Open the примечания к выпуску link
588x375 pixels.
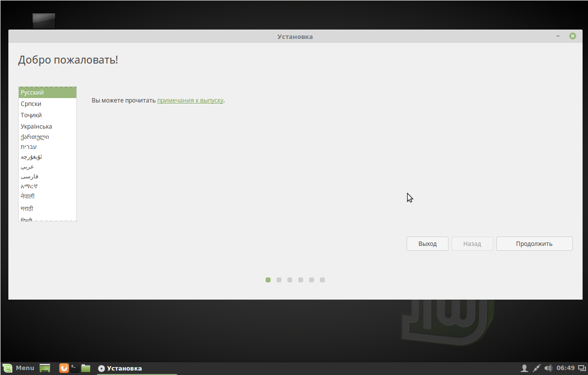[x=190, y=101]
